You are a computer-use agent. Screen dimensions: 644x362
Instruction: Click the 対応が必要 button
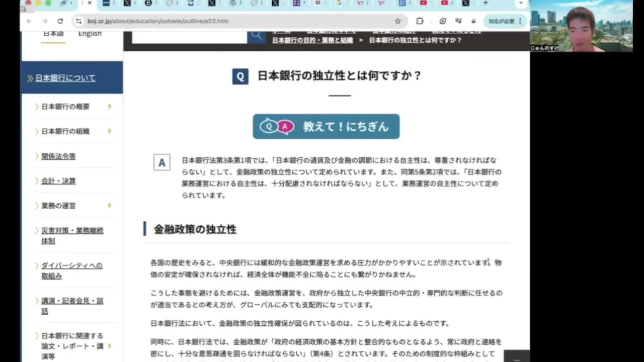[505, 21]
